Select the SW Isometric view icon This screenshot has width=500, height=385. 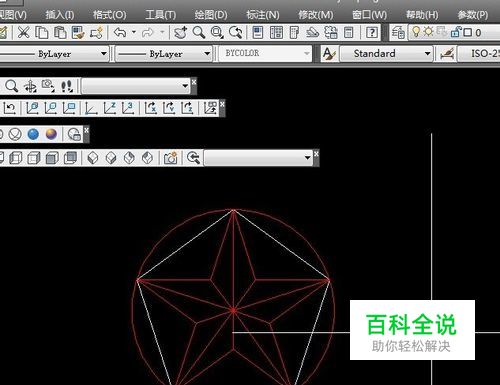93,158
